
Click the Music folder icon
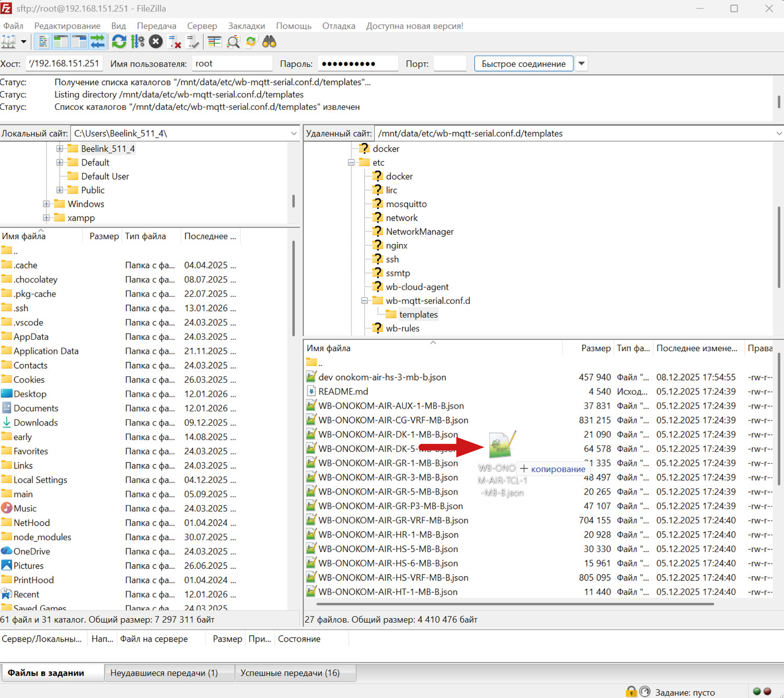tap(7, 508)
